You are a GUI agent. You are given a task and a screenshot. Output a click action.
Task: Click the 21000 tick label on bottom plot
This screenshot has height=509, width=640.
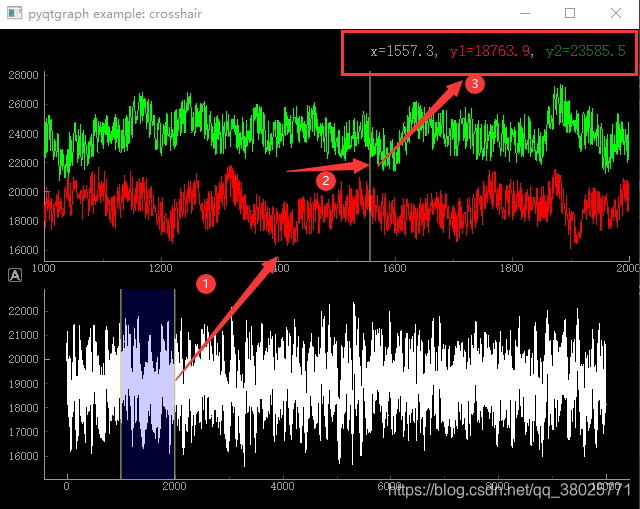coord(23,335)
